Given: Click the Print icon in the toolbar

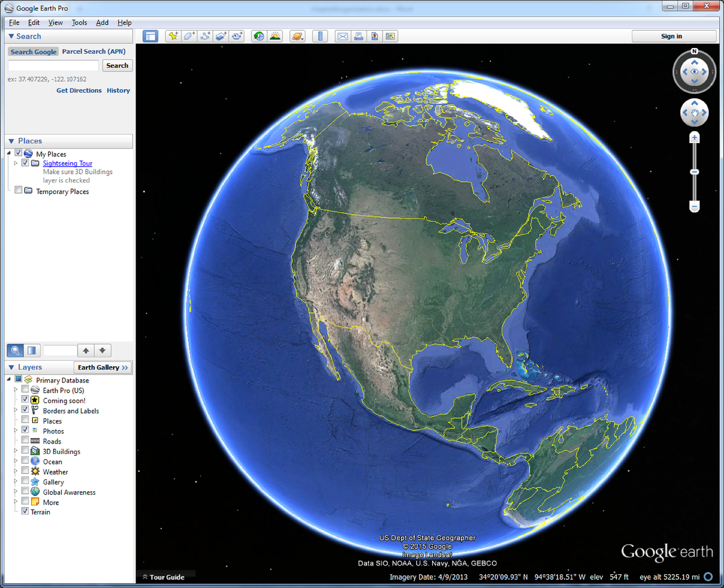Looking at the screenshot, I should pyautogui.click(x=358, y=37).
